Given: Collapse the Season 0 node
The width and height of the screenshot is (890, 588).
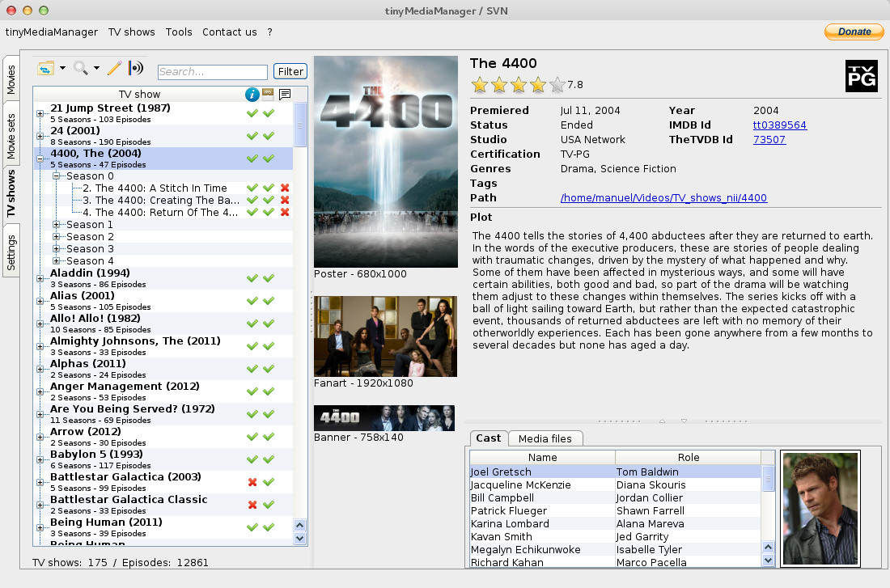Looking at the screenshot, I should coord(56,176).
